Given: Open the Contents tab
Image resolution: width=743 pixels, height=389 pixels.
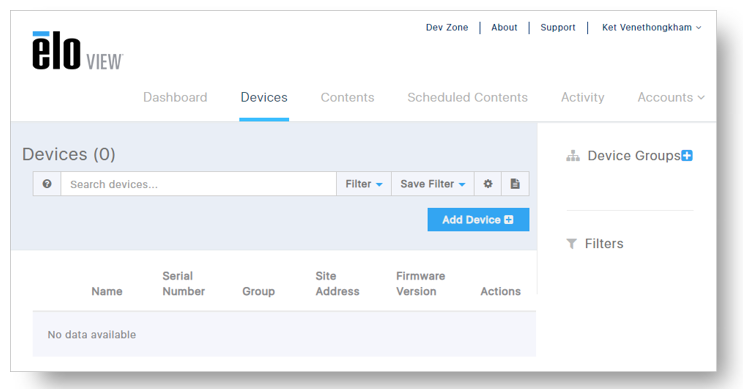Looking at the screenshot, I should pyautogui.click(x=347, y=97).
